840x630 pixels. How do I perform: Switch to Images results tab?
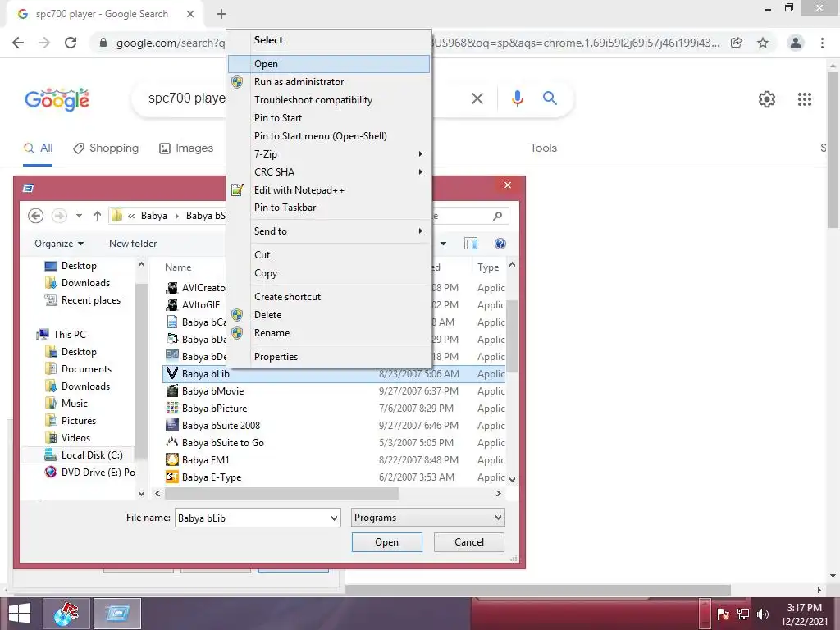click(x=186, y=148)
